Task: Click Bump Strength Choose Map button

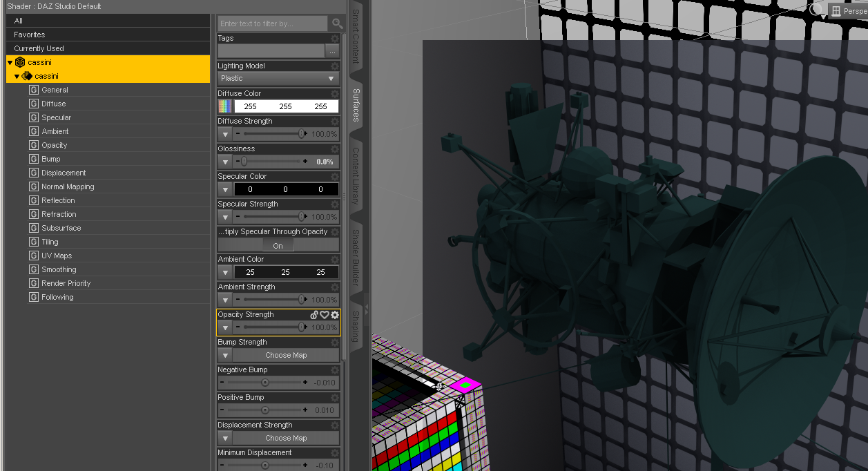Action: [x=286, y=355]
